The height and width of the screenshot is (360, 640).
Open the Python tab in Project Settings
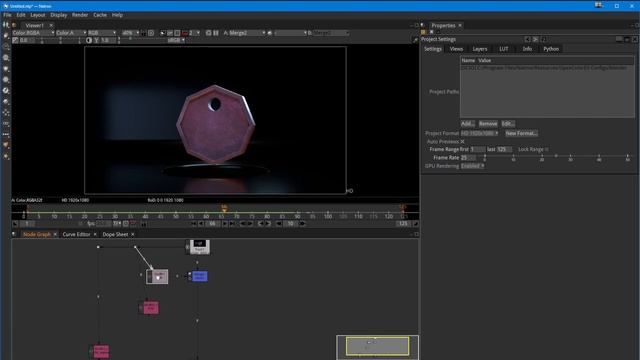point(551,49)
